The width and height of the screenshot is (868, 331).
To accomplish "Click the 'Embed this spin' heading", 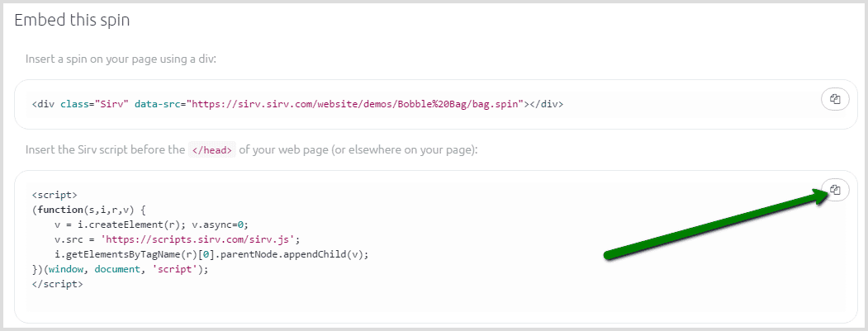I will (x=72, y=21).
